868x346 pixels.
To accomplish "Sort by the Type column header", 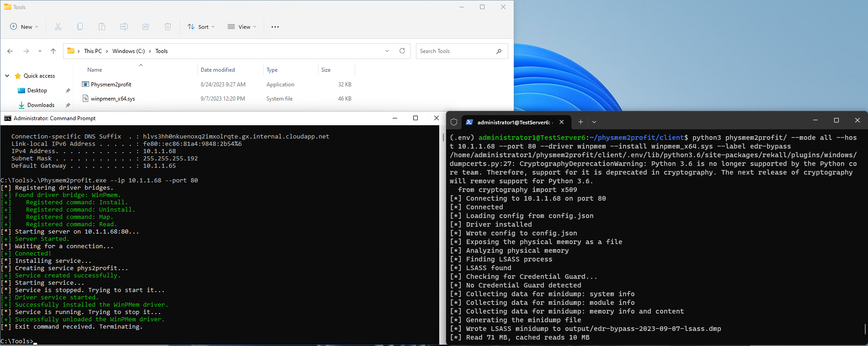I will click(x=272, y=70).
